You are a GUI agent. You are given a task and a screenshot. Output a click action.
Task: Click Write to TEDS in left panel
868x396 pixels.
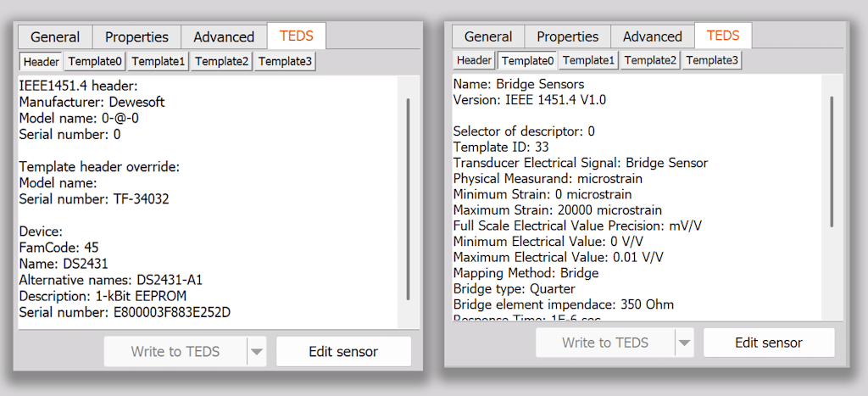(175, 352)
